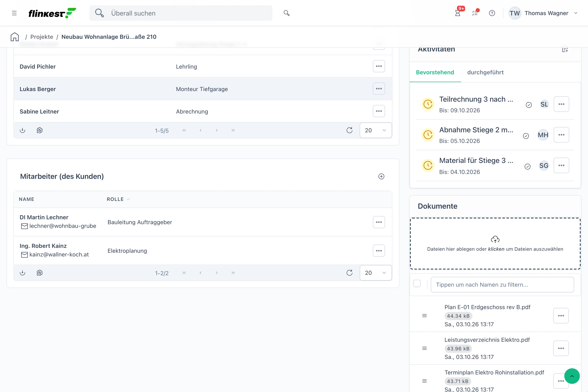Open the hamburger main menu
The width and height of the screenshot is (588, 392).
(14, 13)
